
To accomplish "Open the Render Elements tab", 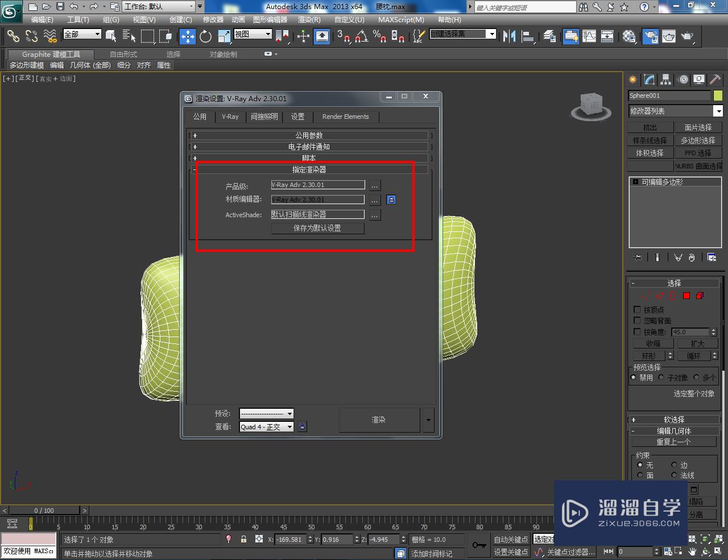I will pyautogui.click(x=345, y=117).
